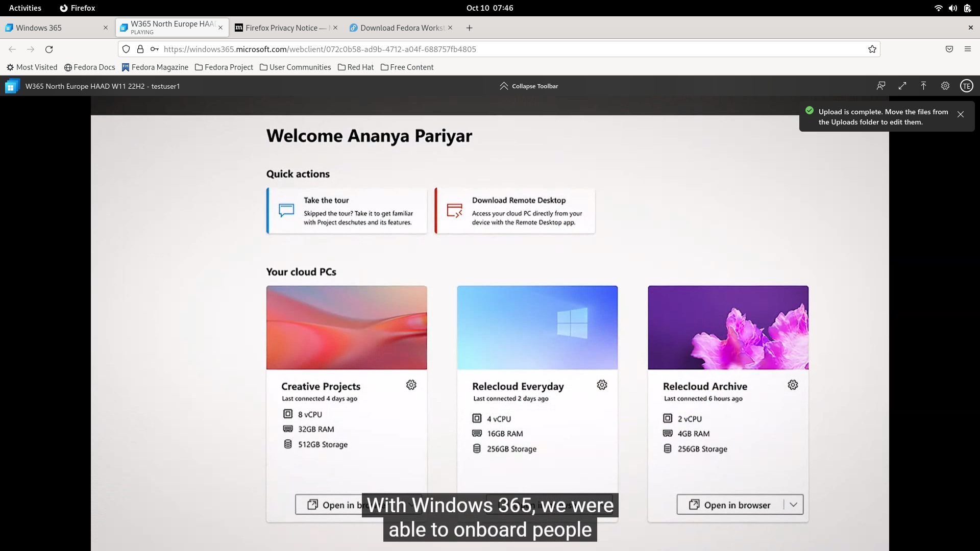The width and height of the screenshot is (980, 551).
Task: Open the Firefox hamburger application menu
Action: pyautogui.click(x=968, y=49)
